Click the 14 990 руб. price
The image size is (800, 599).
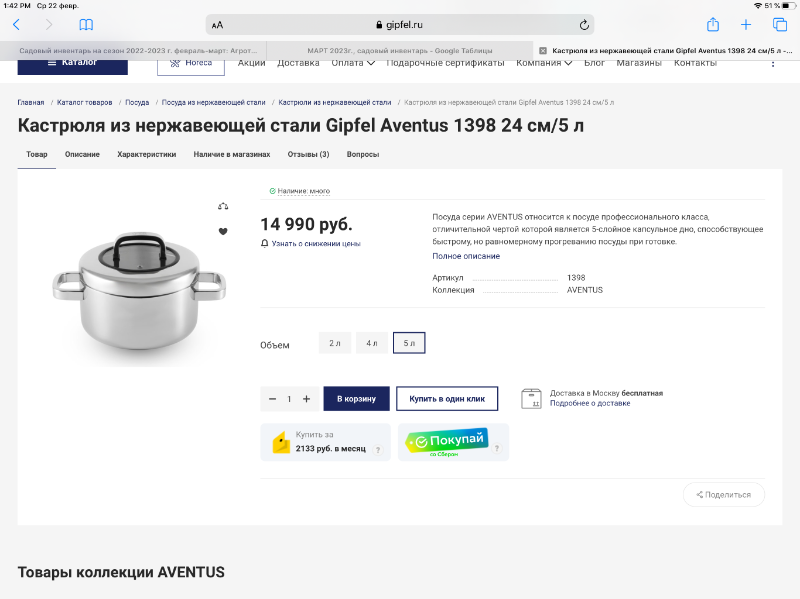[x=306, y=224]
